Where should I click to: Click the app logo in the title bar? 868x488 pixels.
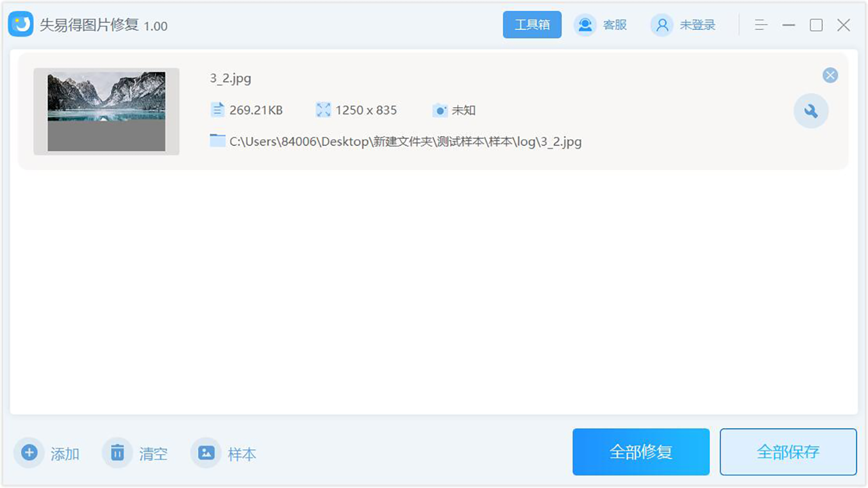(x=21, y=24)
